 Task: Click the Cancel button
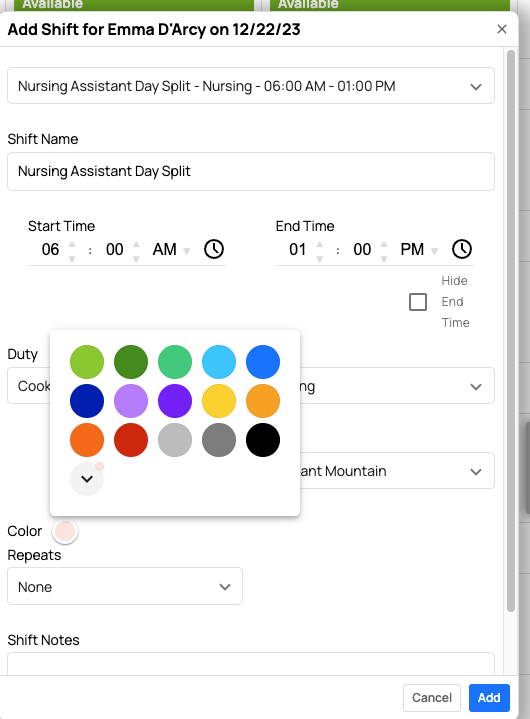click(x=432, y=697)
